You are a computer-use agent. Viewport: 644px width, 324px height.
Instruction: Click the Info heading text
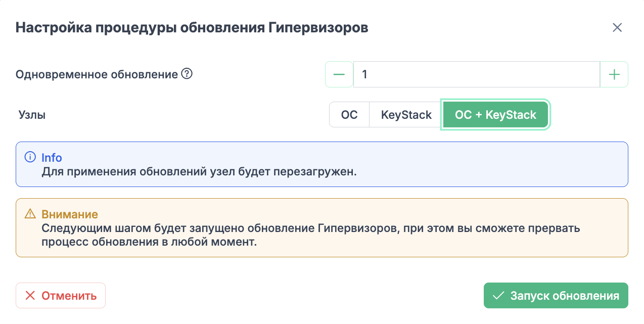coord(52,158)
